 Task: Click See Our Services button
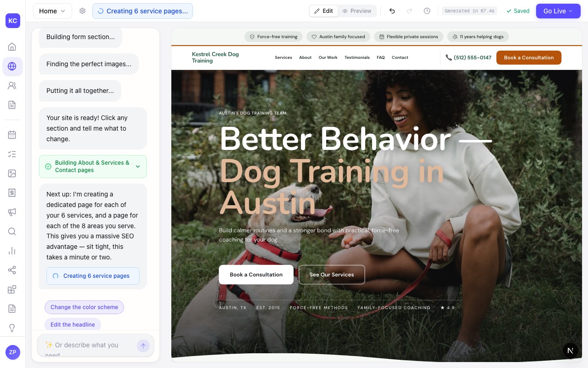coord(332,275)
